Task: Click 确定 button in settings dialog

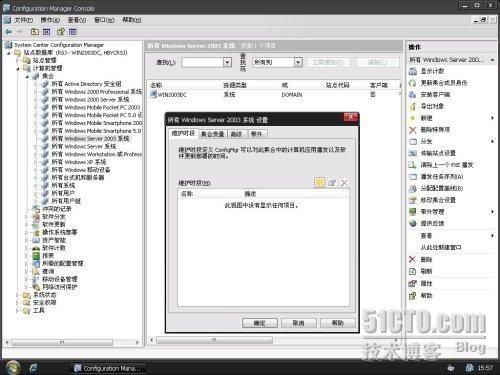Action: [260, 323]
